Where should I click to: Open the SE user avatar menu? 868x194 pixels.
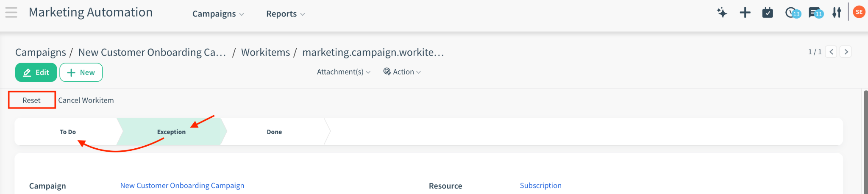859,12
